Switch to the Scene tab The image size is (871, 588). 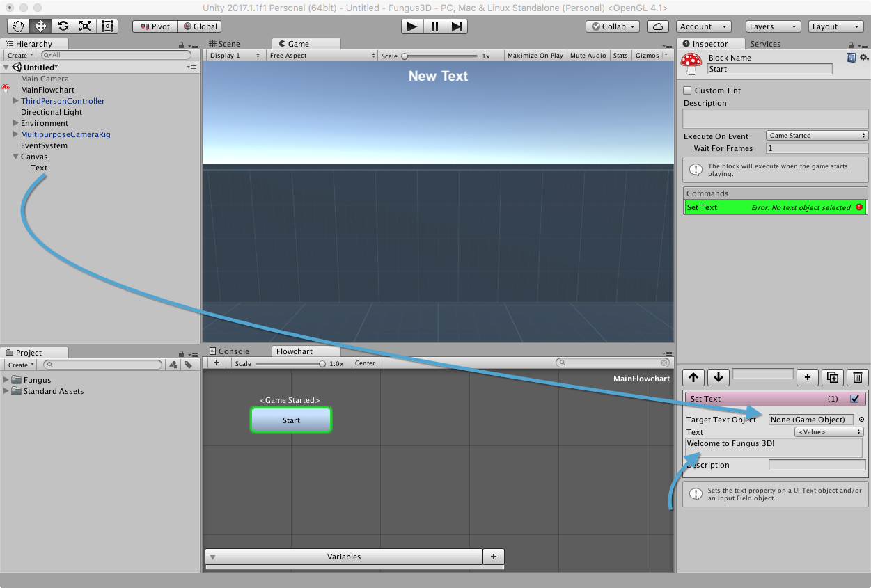[224, 44]
